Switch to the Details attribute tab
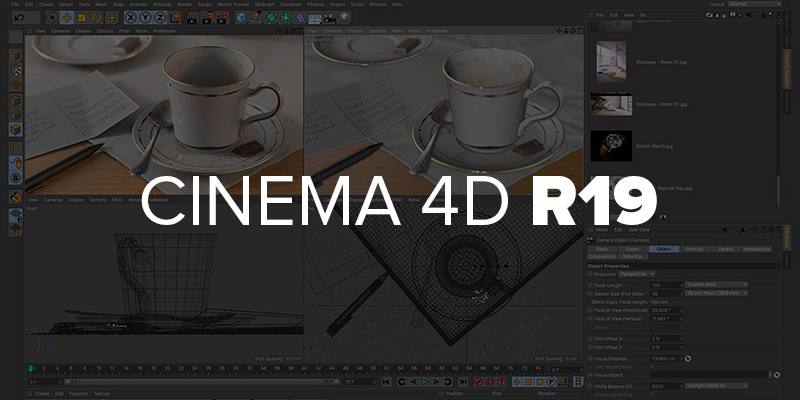800x400 pixels. pyautogui.click(x=726, y=249)
